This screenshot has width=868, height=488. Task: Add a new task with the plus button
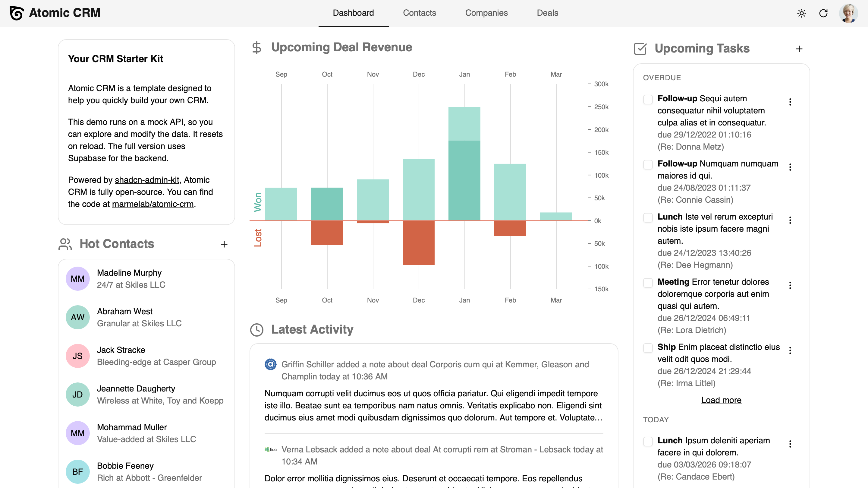tap(799, 49)
